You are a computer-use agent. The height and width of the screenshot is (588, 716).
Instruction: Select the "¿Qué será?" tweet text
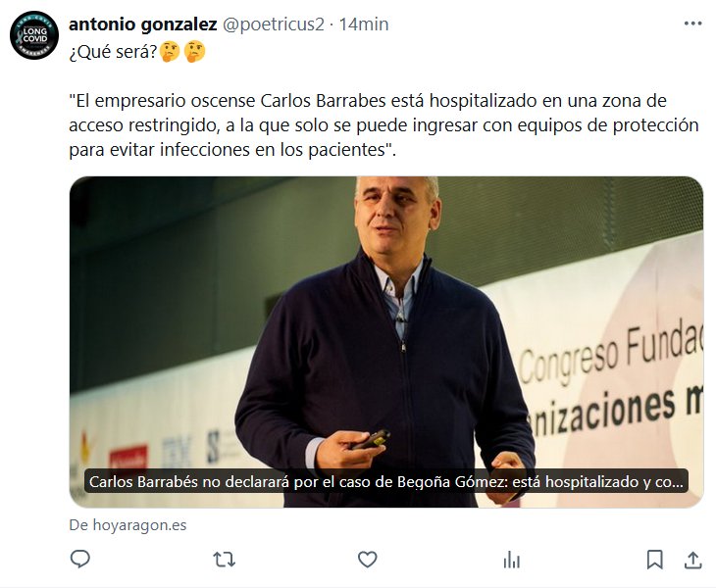(x=113, y=52)
